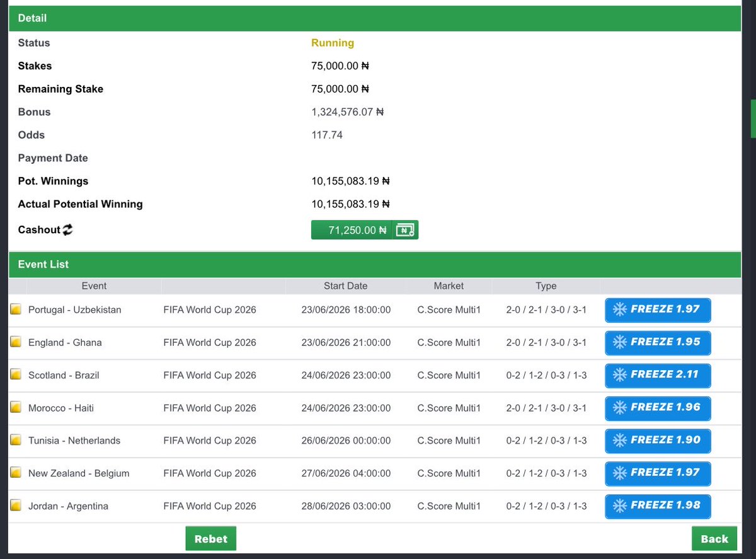Click the odds value 117.74

(327, 135)
